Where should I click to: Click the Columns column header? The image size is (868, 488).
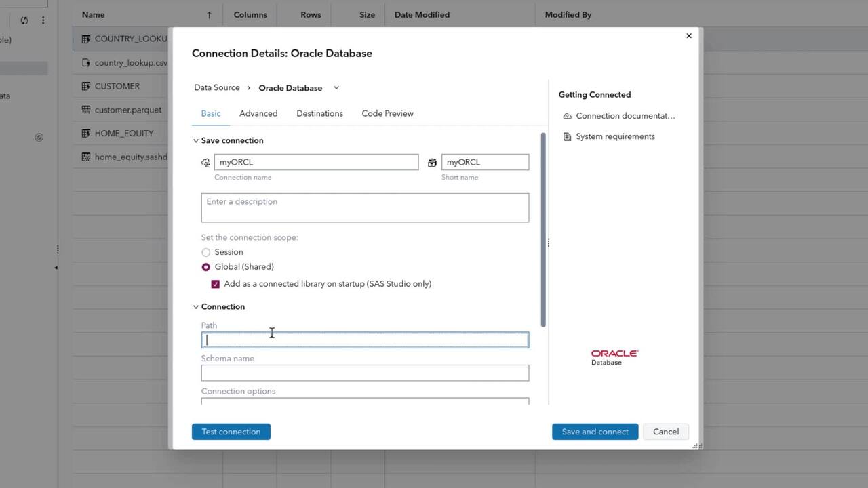[x=250, y=15]
